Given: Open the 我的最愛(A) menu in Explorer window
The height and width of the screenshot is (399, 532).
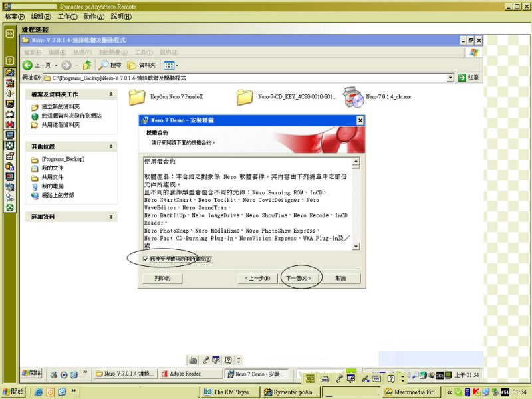Looking at the screenshot, I should pyautogui.click(x=113, y=53).
